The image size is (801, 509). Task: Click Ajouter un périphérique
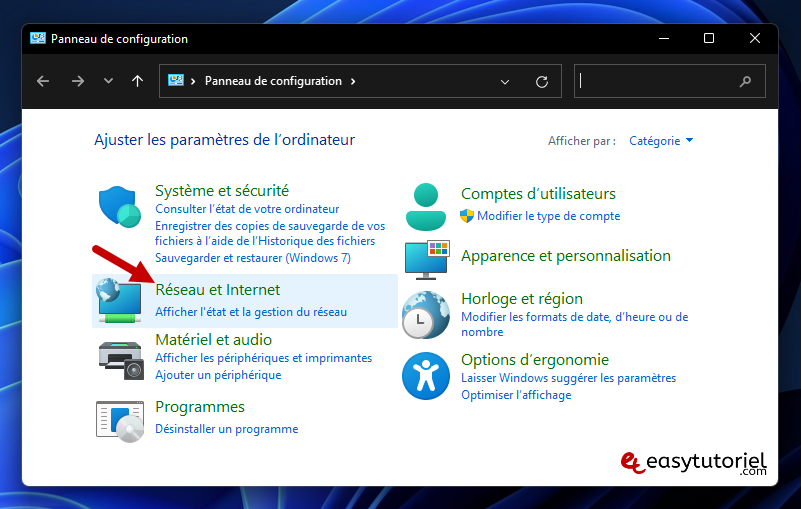coord(218,375)
